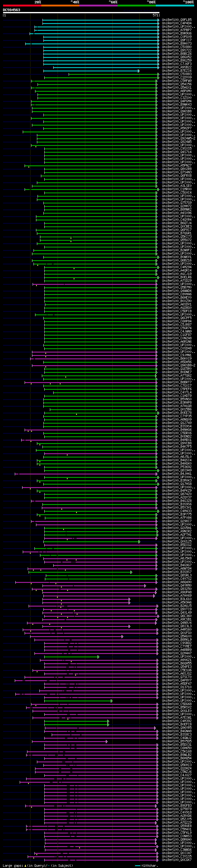Click the UniRef100_B9WK43 label
Image resolution: width=197 pixels, height=868 pixels.
pyautogui.click(x=177, y=104)
